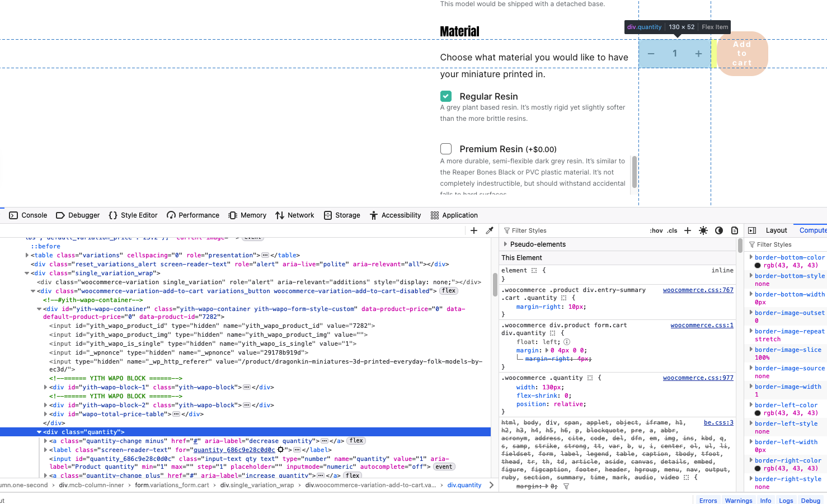Collapse the div class quantity node

pos(39,432)
